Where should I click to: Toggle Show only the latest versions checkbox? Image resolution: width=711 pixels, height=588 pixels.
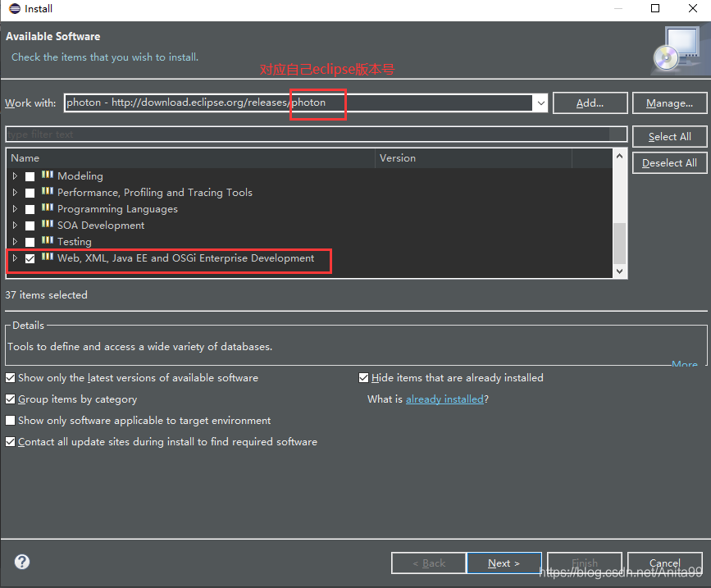(x=11, y=377)
